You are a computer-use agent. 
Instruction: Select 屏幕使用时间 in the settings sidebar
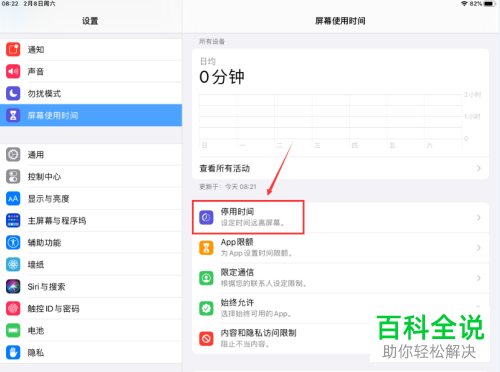click(x=91, y=115)
